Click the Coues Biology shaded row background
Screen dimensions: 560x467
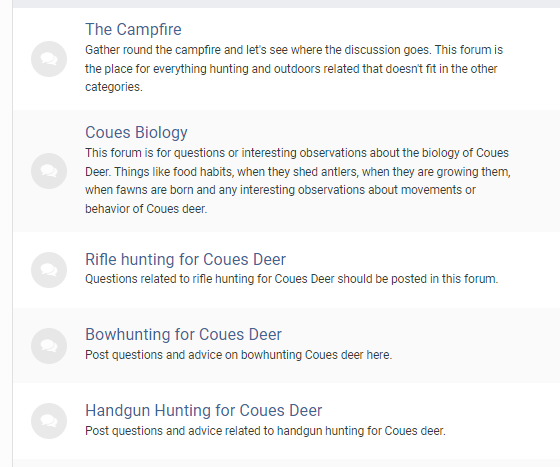click(x=536, y=171)
